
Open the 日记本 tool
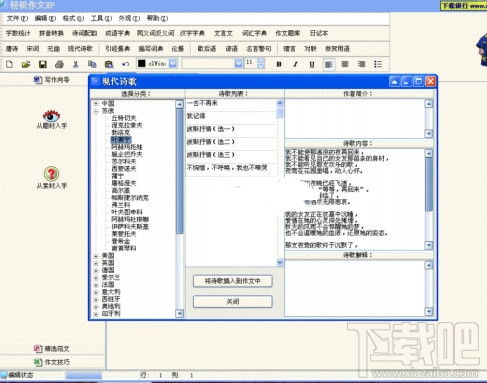pos(319,33)
